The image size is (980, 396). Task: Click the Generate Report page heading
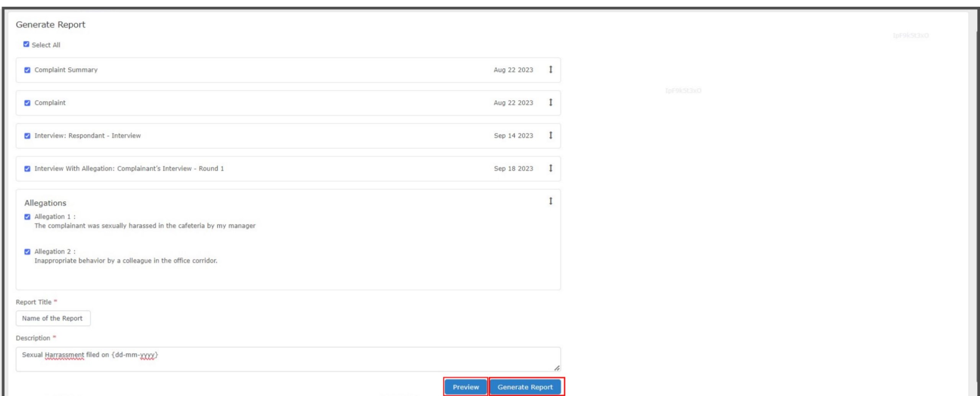(x=51, y=24)
